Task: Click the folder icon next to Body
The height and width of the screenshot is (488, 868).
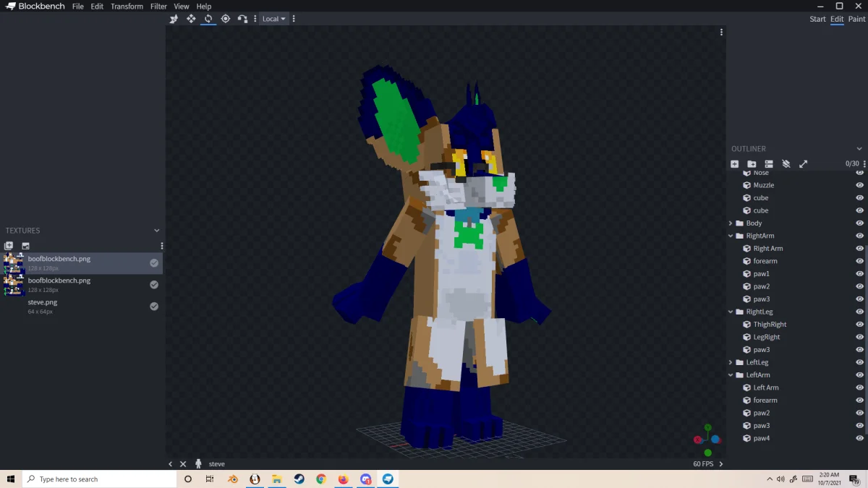Action: coord(739,223)
